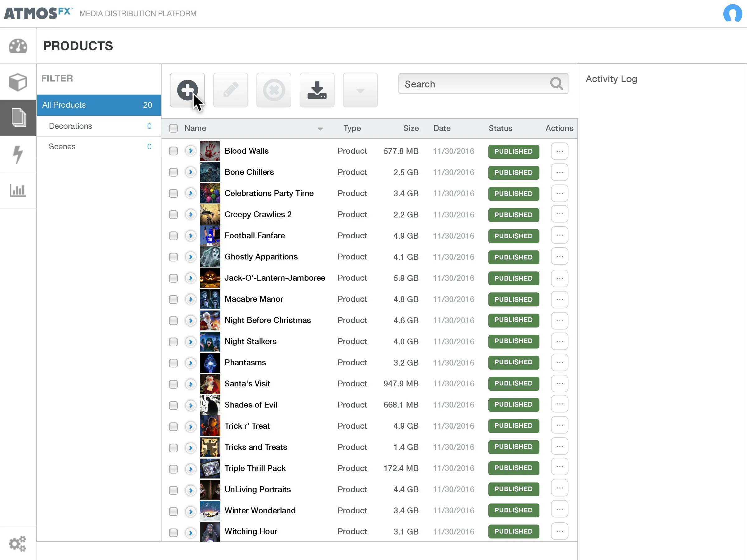Expand the Jack-O'-Lantern-Jamboree row

(x=190, y=278)
